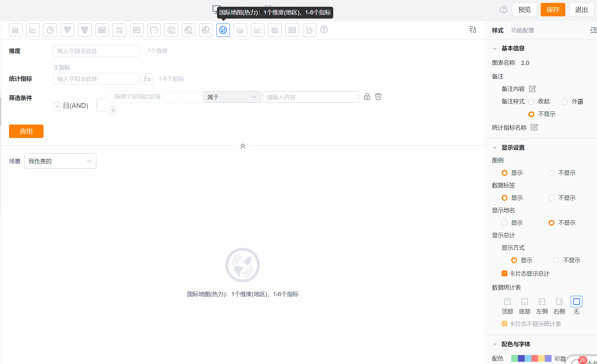Set 图例 to 显示

[x=504, y=173]
